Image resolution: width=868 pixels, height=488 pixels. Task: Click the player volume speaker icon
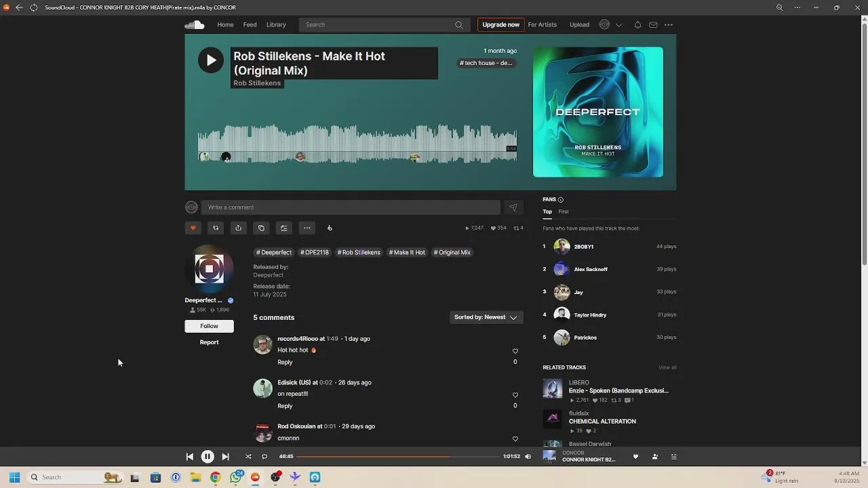pyautogui.click(x=528, y=457)
